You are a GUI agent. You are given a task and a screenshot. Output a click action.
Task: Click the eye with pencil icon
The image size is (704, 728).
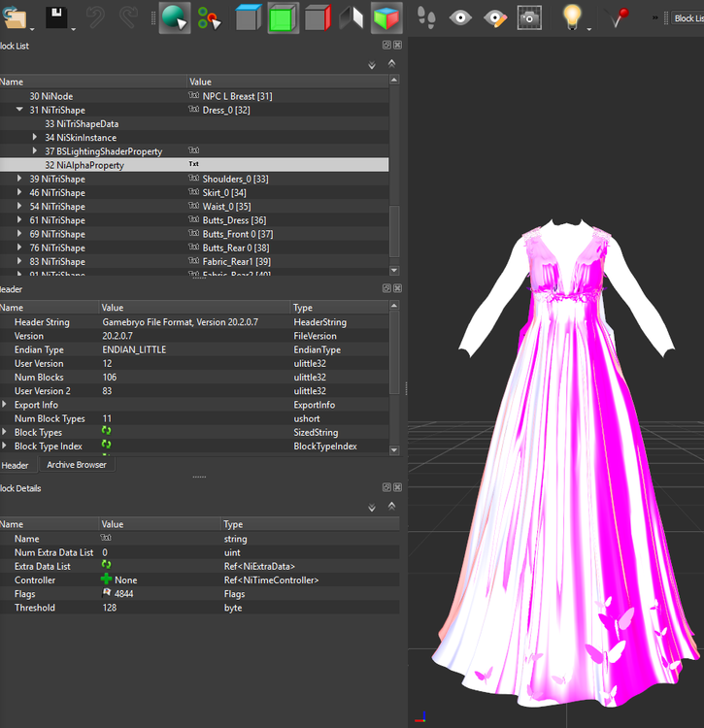[495, 18]
